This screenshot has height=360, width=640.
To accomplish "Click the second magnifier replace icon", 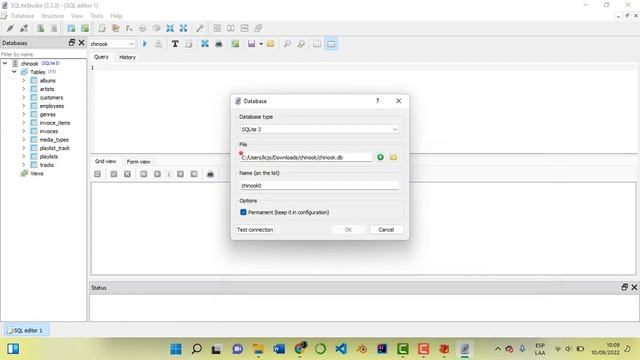I will 301,44.
